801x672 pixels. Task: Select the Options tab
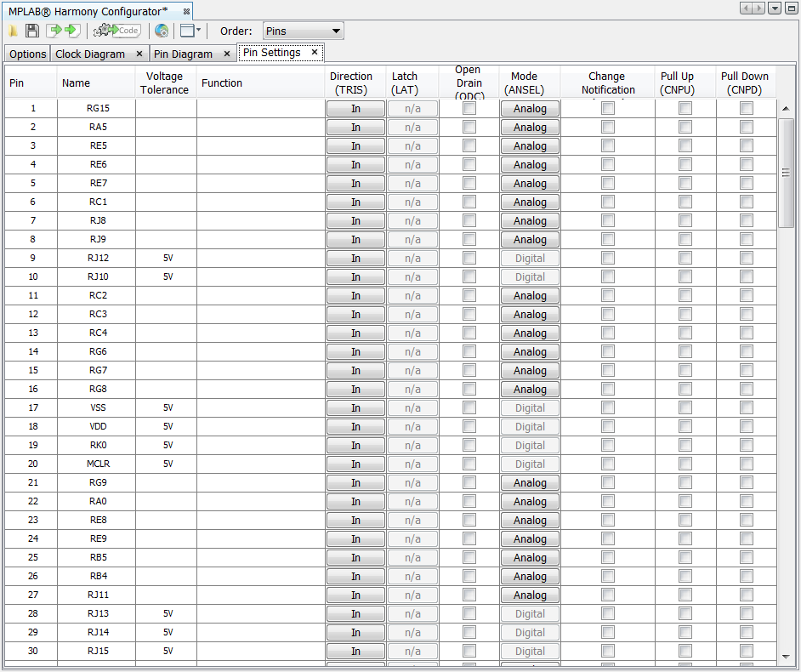point(26,53)
